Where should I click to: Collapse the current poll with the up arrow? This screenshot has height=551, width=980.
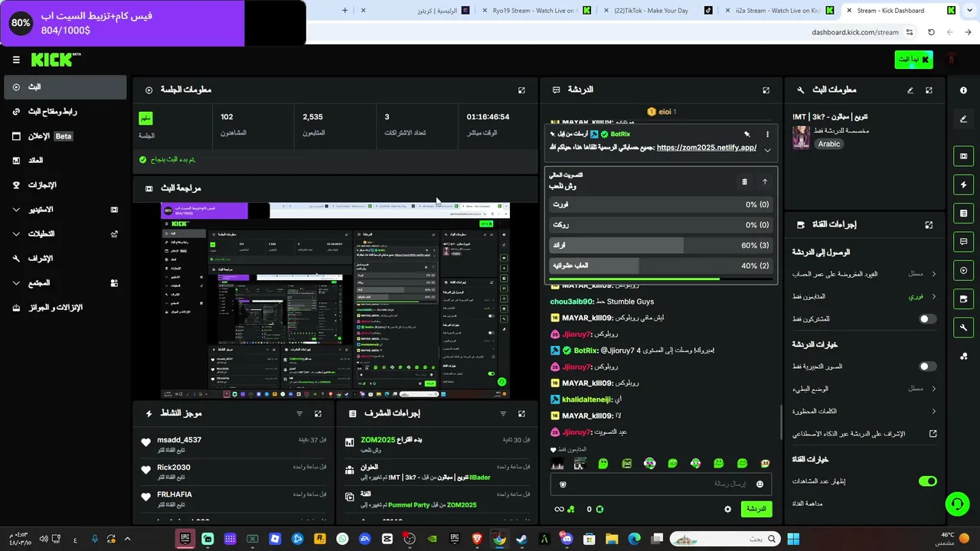click(x=764, y=182)
